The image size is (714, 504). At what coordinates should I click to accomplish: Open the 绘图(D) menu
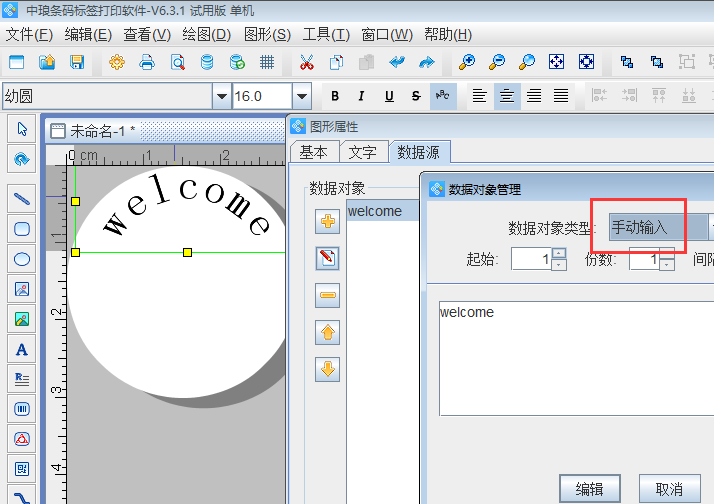[207, 34]
